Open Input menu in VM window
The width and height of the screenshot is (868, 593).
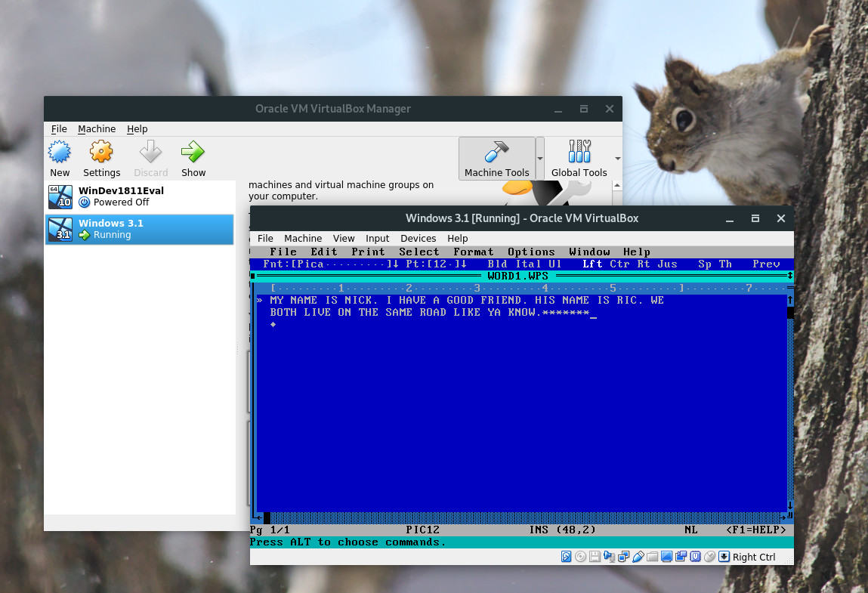point(378,239)
